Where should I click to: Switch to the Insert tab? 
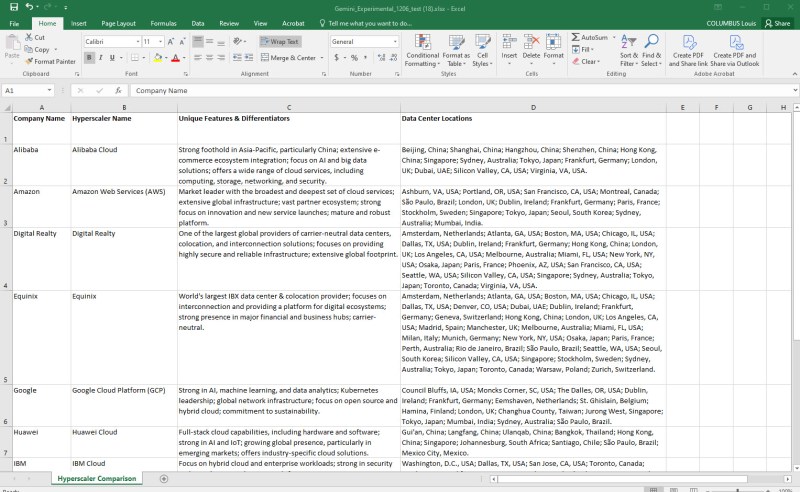coord(79,23)
